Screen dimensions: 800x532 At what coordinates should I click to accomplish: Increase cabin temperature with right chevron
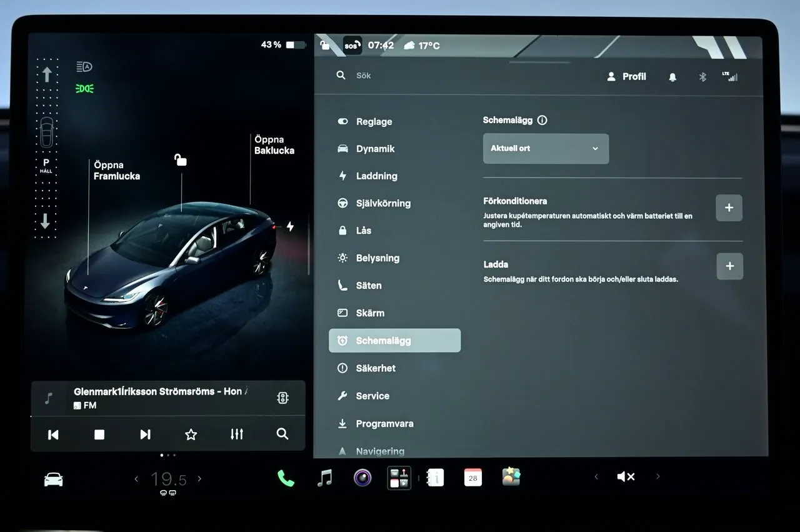tap(199, 479)
